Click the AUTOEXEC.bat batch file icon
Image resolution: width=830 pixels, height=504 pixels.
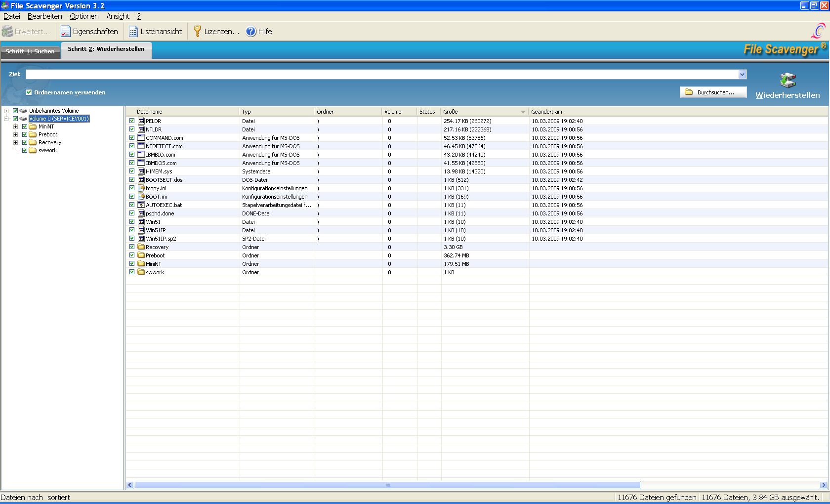141,205
